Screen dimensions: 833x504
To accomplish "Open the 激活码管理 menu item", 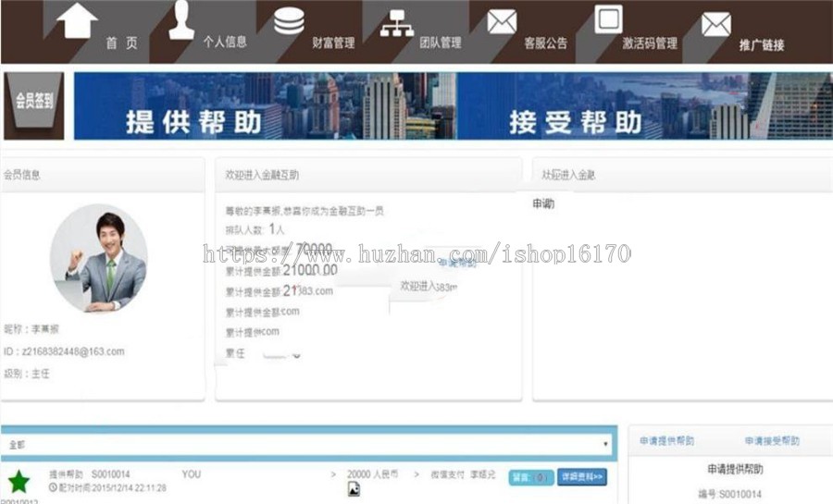I will click(x=650, y=43).
